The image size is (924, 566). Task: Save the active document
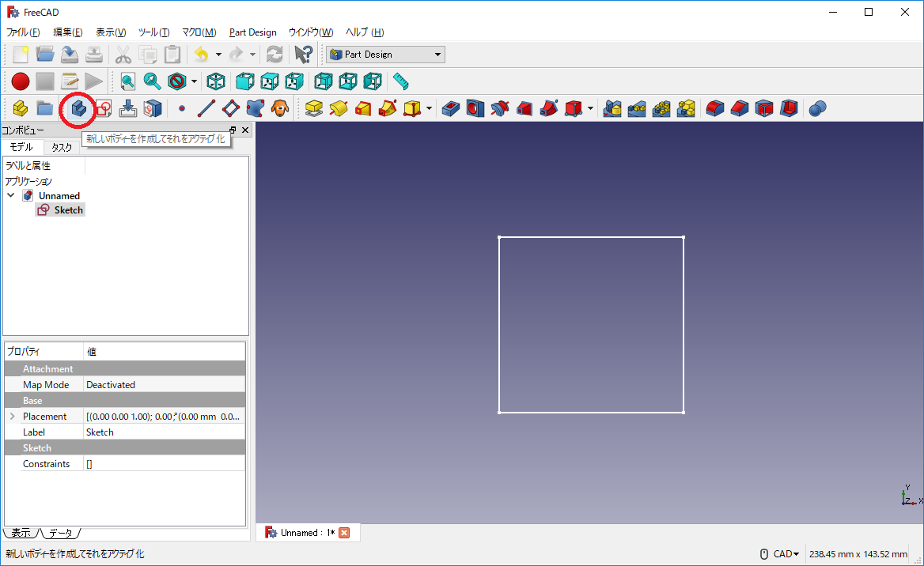point(70,55)
